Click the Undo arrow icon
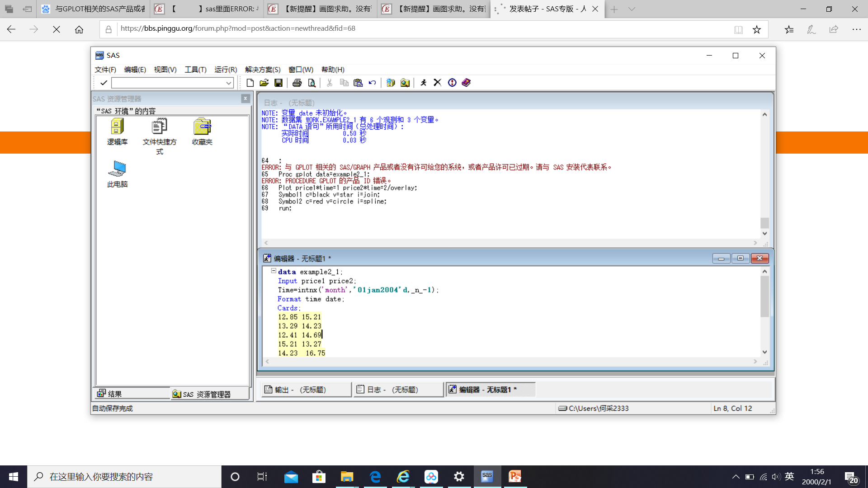Viewport: 868px width, 488px height. tap(372, 83)
